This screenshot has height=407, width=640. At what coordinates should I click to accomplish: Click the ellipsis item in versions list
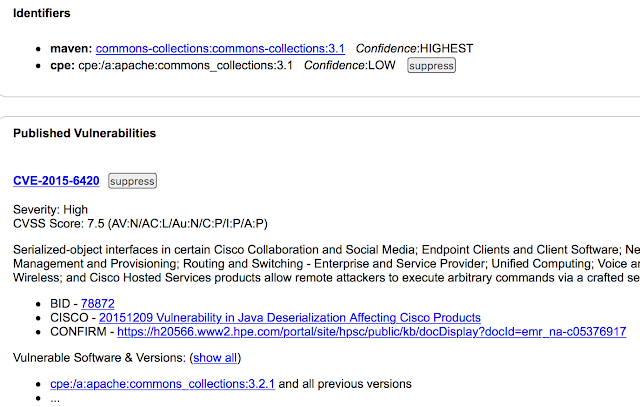coord(55,399)
